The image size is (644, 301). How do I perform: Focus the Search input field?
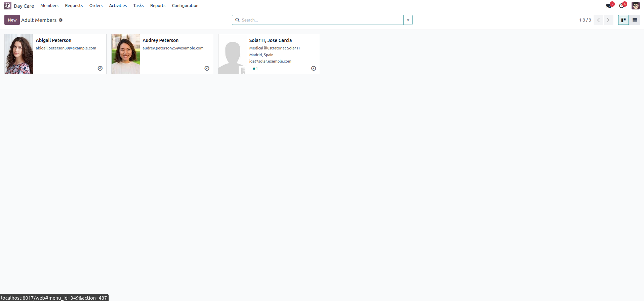pos(322,20)
